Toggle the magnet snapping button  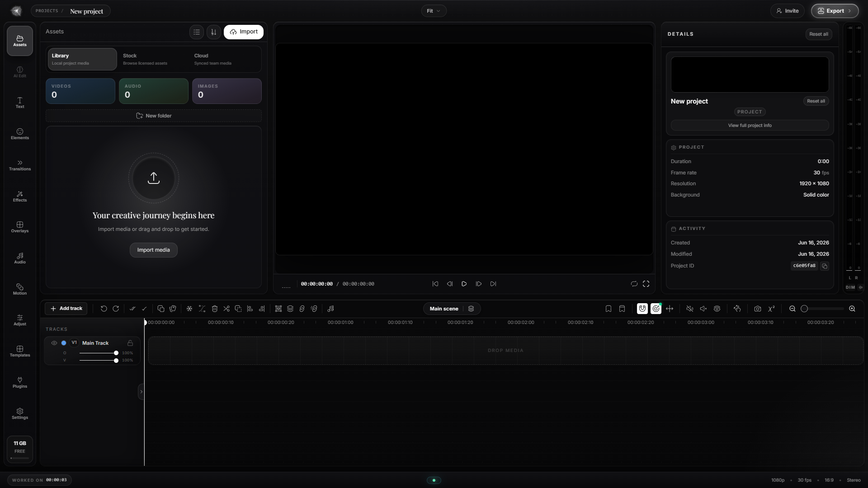coord(642,309)
